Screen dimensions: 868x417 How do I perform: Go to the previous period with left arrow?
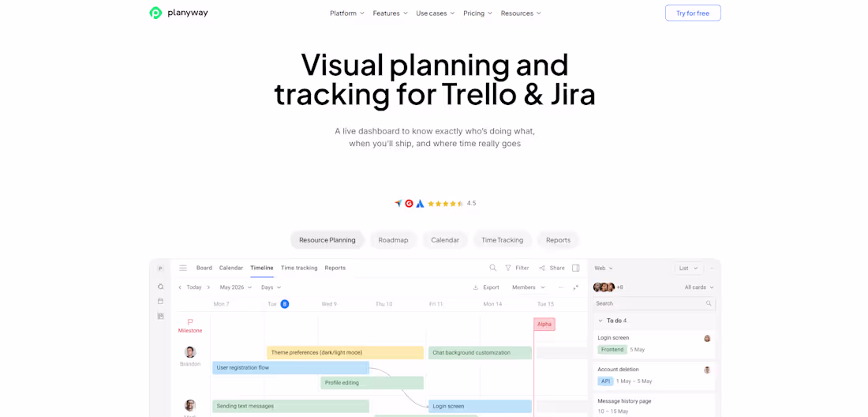coord(180,287)
